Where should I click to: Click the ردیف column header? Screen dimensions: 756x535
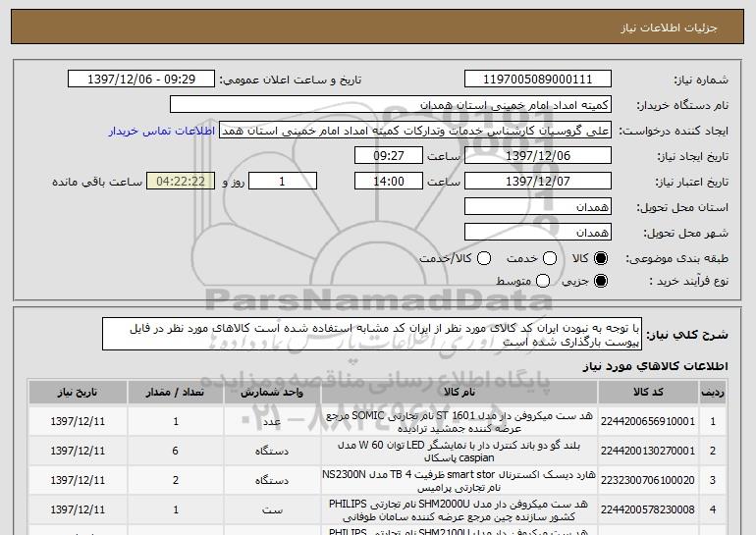point(713,393)
